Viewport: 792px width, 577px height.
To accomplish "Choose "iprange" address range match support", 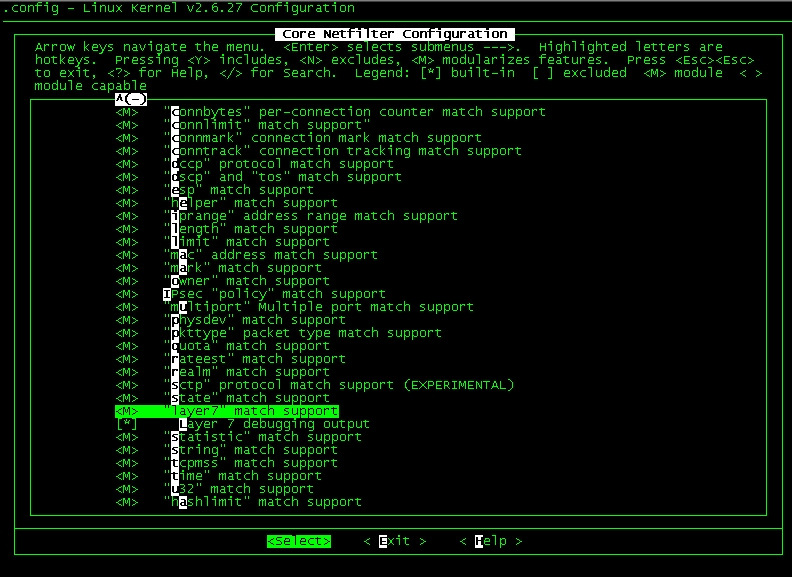I will 310,216.
